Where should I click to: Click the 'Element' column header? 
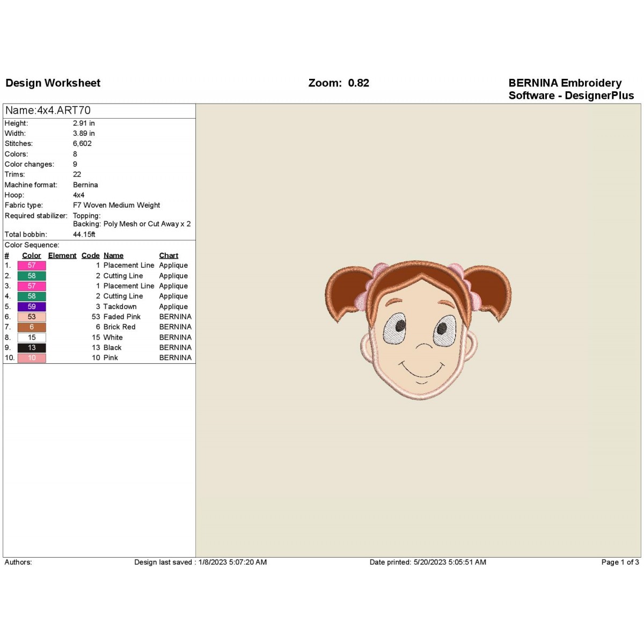[x=62, y=256]
